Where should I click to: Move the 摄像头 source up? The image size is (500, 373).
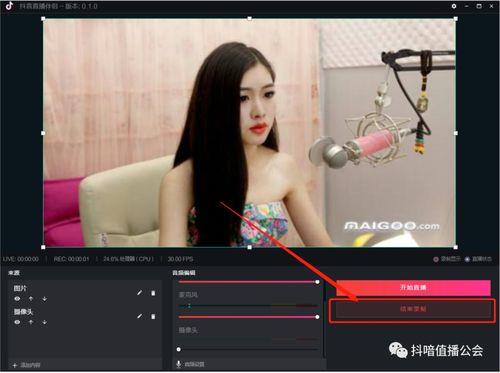point(31,322)
